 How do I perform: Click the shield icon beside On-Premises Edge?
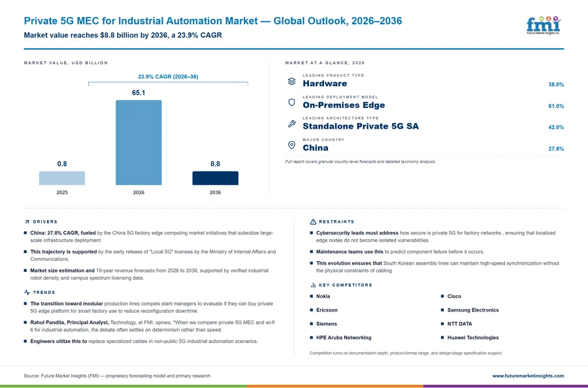(291, 103)
